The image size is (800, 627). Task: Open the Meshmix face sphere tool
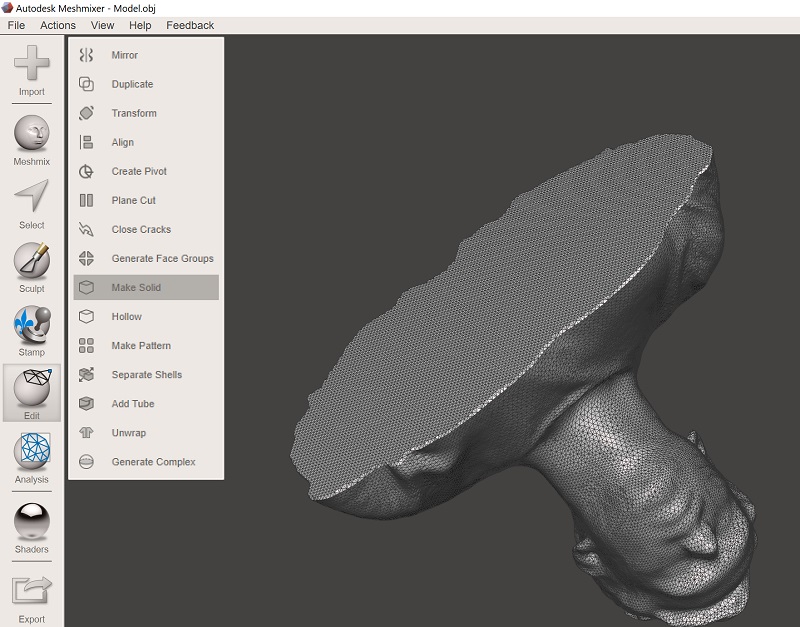coord(32,133)
